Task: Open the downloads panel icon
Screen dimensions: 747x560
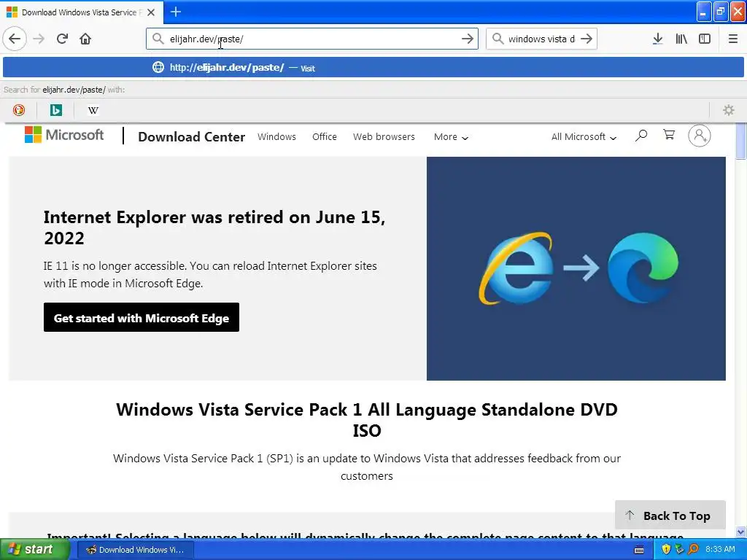Action: [657, 39]
